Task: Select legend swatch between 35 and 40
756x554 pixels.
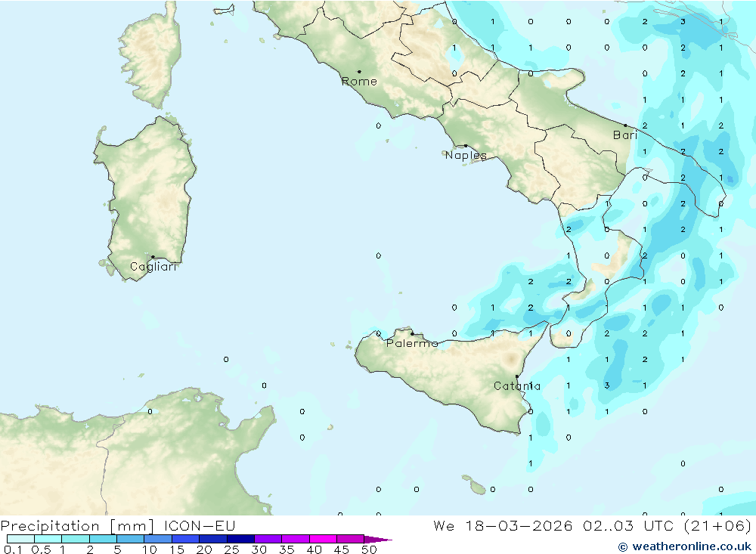Action: tap(296, 539)
